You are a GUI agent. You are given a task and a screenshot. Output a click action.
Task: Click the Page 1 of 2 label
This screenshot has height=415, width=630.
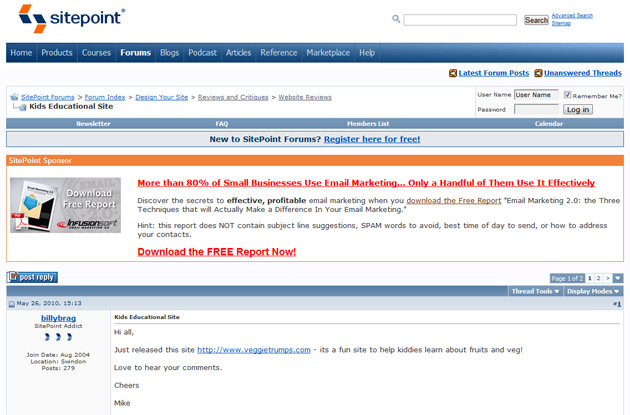point(567,278)
